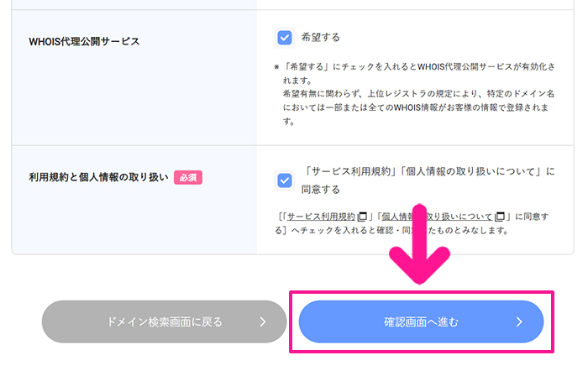Click external-window icon beside サービス利用規約 link
Viewport: 588px width, 371px height.
click(362, 216)
